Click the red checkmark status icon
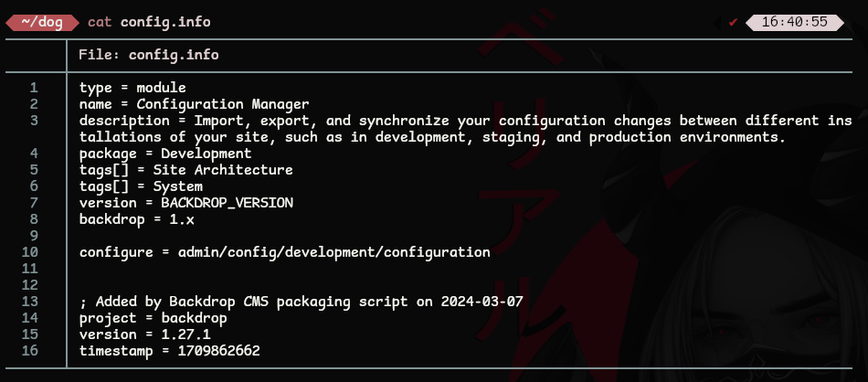 click(733, 23)
